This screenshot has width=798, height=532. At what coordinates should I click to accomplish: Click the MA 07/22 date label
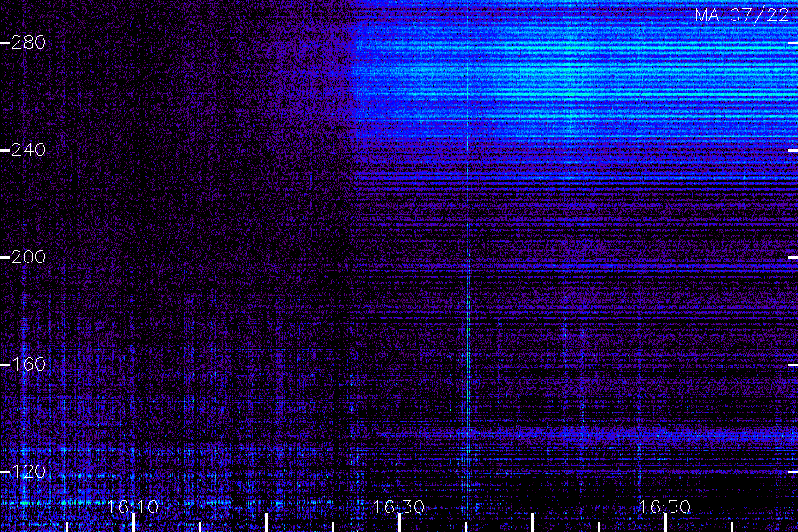(742, 15)
